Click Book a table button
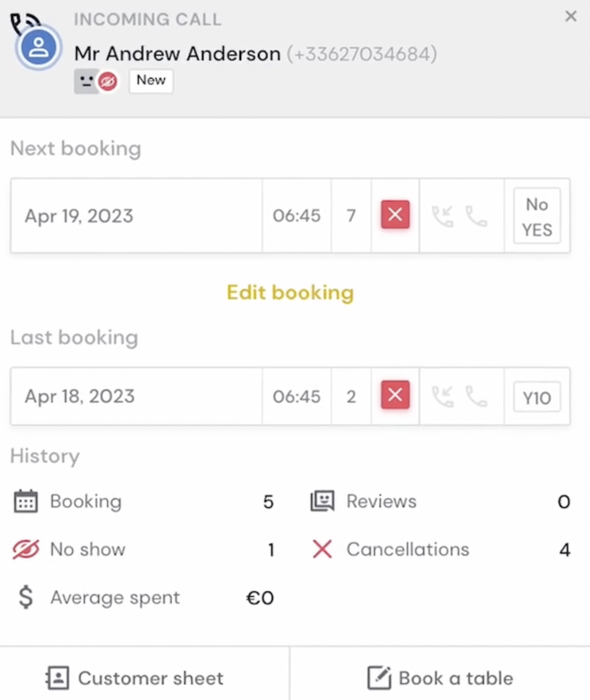The width and height of the screenshot is (590, 700). [x=440, y=678]
